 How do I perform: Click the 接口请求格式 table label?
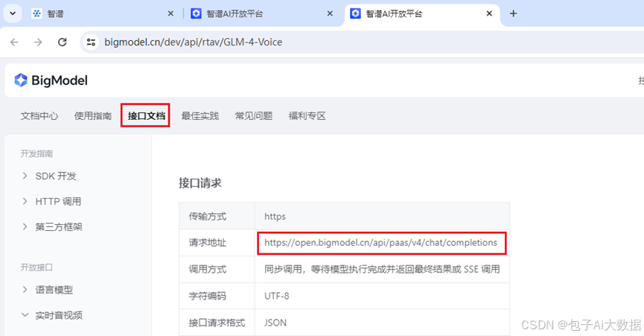coord(217,323)
